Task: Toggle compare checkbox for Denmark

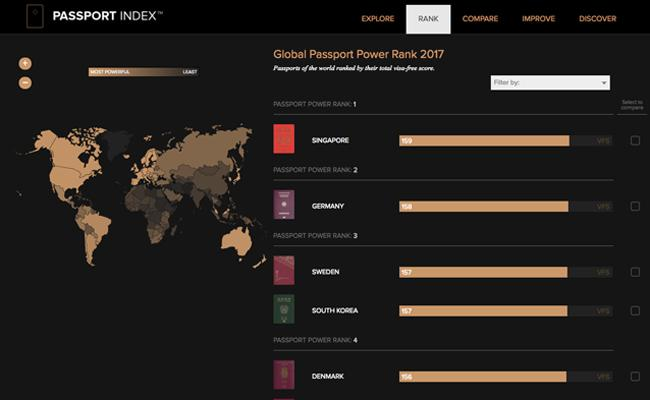Action: coord(635,377)
